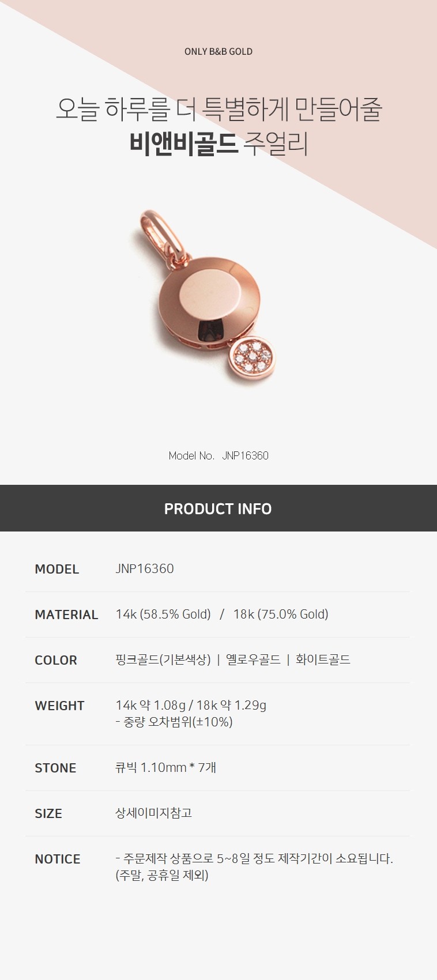This screenshot has width=437, height=980.
Task: Click the 옐로우골드 color option
Action: (253, 659)
